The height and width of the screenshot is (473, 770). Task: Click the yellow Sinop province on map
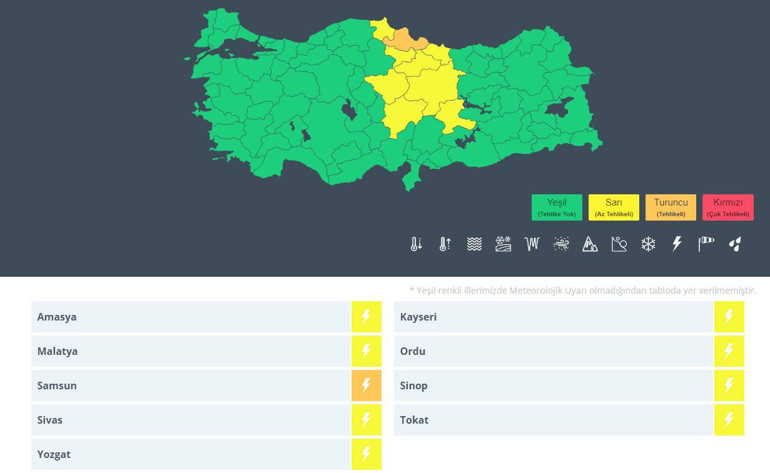click(381, 28)
